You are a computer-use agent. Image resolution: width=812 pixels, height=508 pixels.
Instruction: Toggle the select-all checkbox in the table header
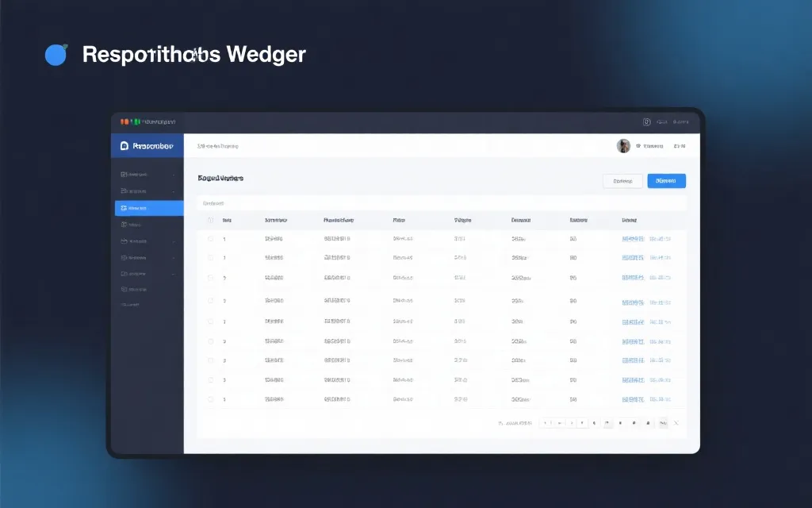pyautogui.click(x=210, y=220)
